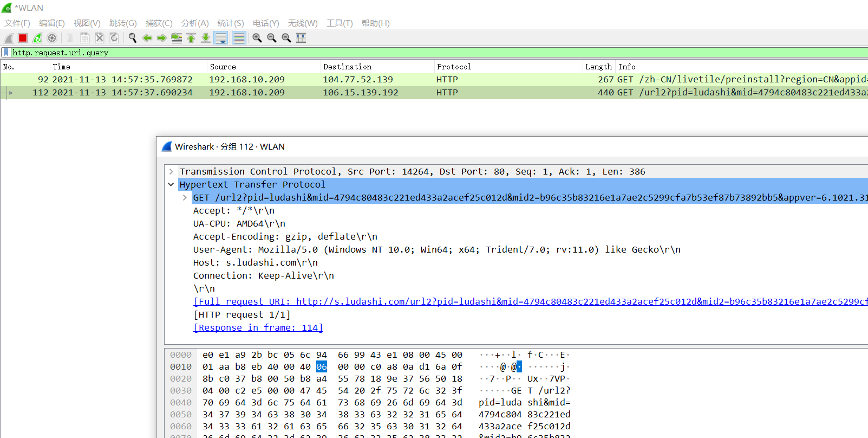This screenshot has height=438, width=868.
Task: Open the 工具(T) menu
Action: 340,23
